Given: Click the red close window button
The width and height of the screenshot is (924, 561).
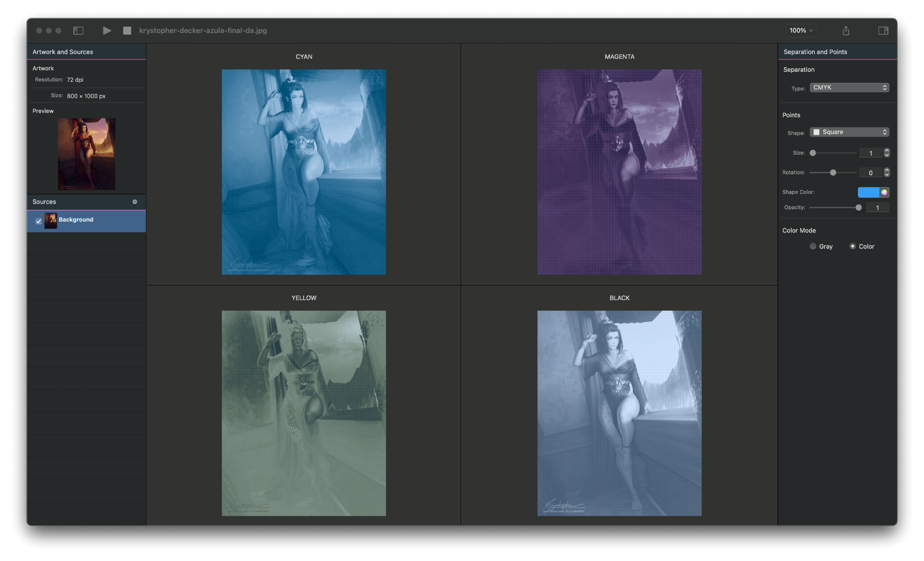Looking at the screenshot, I should (39, 31).
